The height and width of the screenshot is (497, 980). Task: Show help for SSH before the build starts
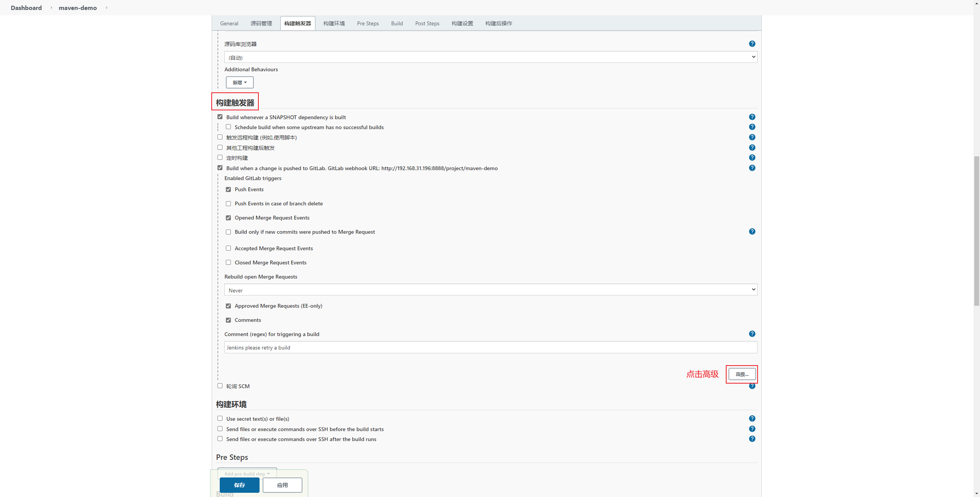752,429
